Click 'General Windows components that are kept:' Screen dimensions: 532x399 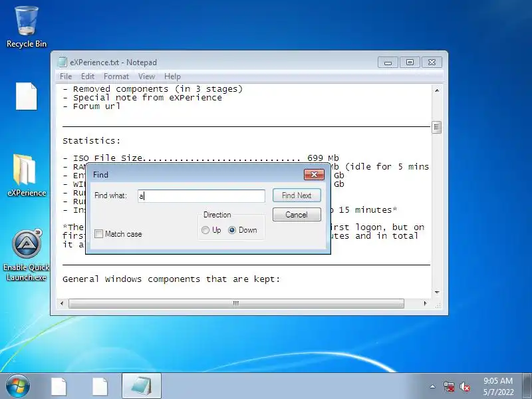(172, 279)
